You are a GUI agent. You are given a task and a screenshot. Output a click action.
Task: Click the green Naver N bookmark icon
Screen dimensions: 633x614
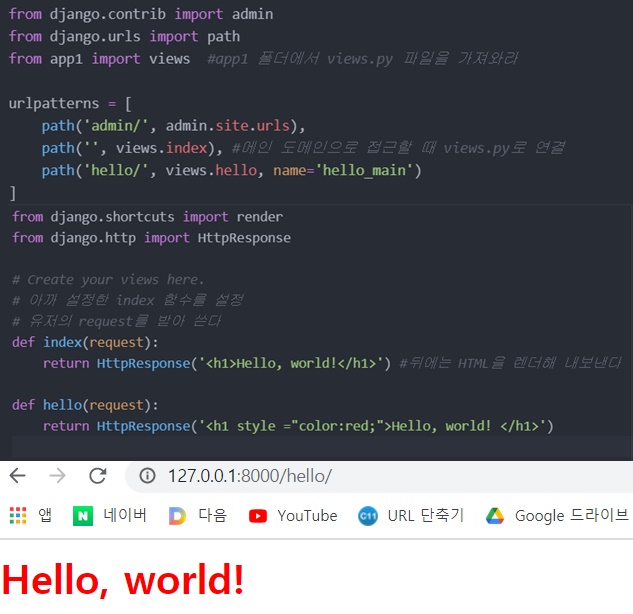(x=83, y=516)
